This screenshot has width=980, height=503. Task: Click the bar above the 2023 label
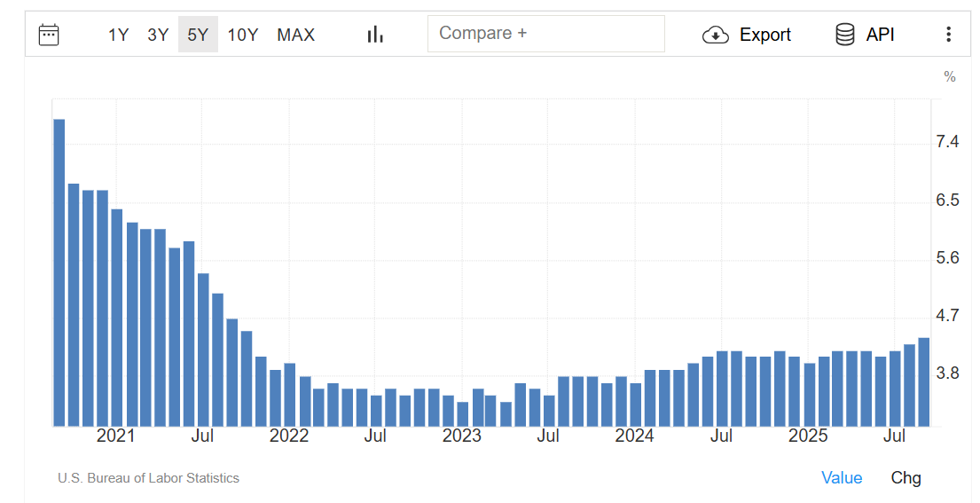462,413
